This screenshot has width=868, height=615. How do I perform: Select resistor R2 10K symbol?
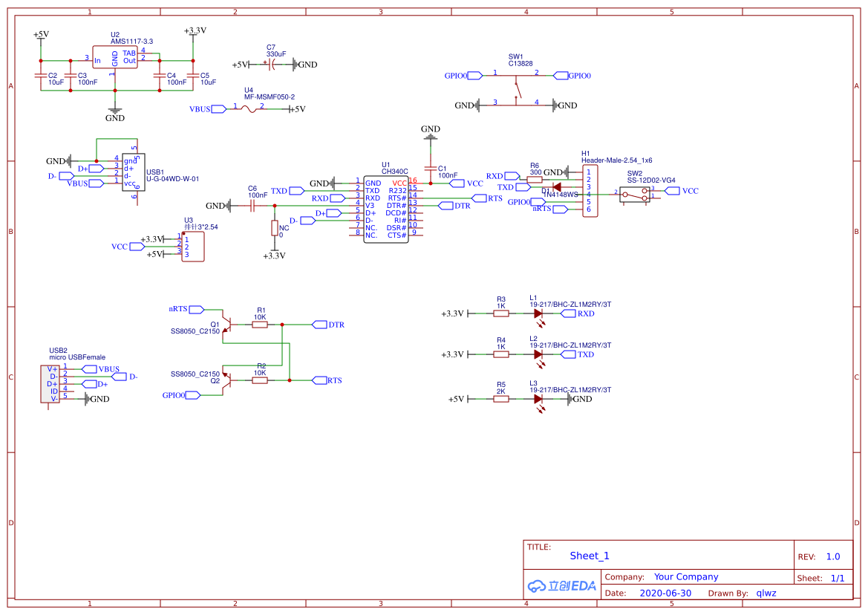tap(260, 380)
